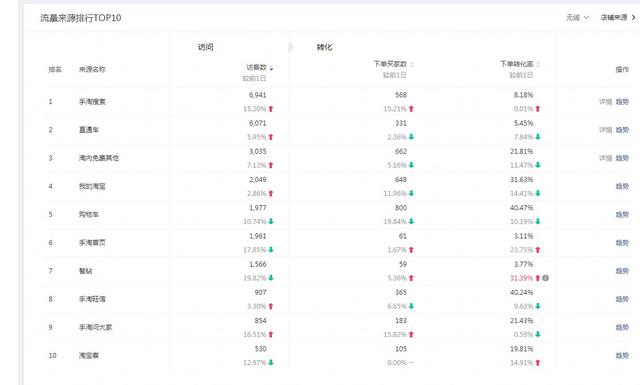Click red up arrow beside 23.75% for 手淘首页
640x385 pixels.
click(x=538, y=250)
